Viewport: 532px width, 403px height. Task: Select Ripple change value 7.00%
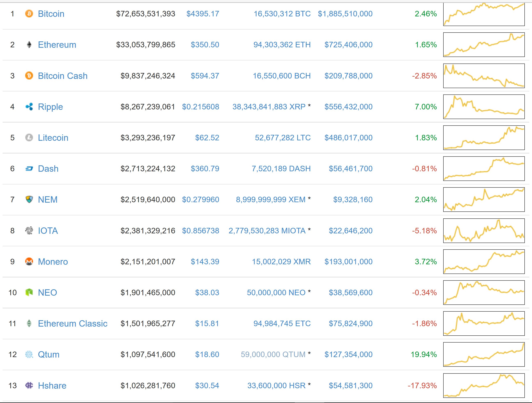pos(426,107)
